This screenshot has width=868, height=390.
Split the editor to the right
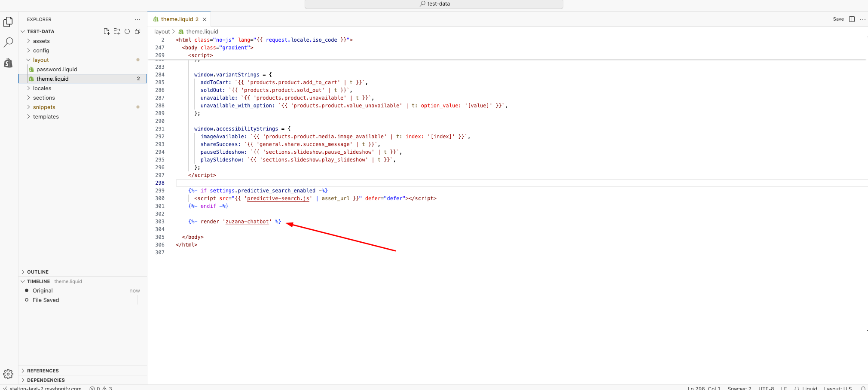pyautogui.click(x=852, y=19)
